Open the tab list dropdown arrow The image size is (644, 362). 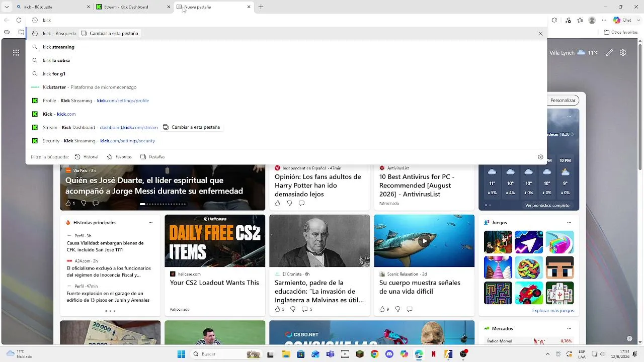(7, 7)
